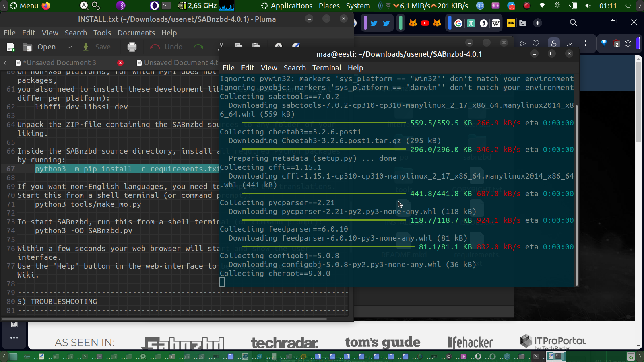Click the heart bookmark icon in browser
Screen dimensions: 644x362
536,43
